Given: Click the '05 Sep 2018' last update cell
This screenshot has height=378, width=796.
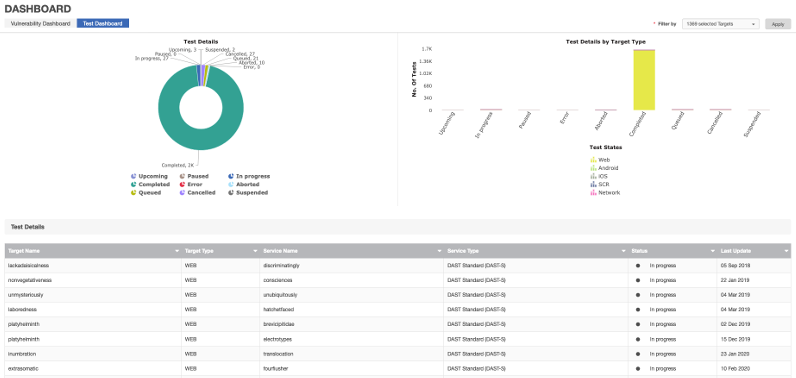Looking at the screenshot, I should pos(754,265).
